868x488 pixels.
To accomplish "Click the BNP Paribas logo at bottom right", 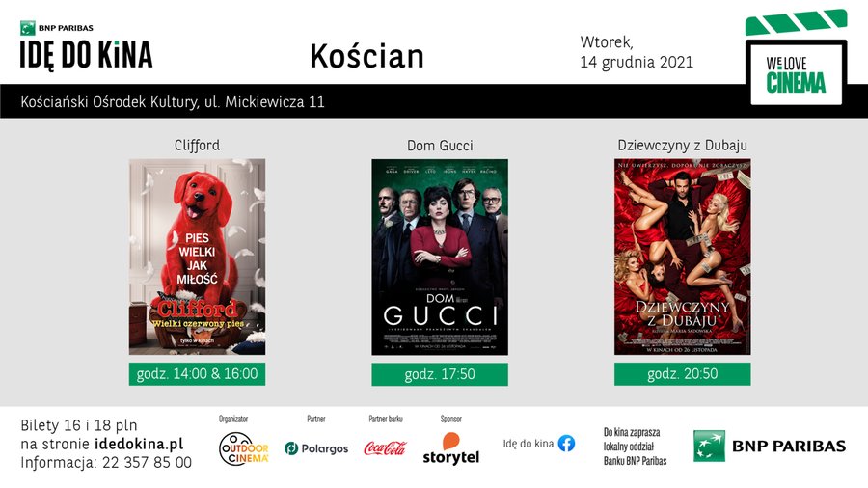I will pyautogui.click(x=770, y=446).
